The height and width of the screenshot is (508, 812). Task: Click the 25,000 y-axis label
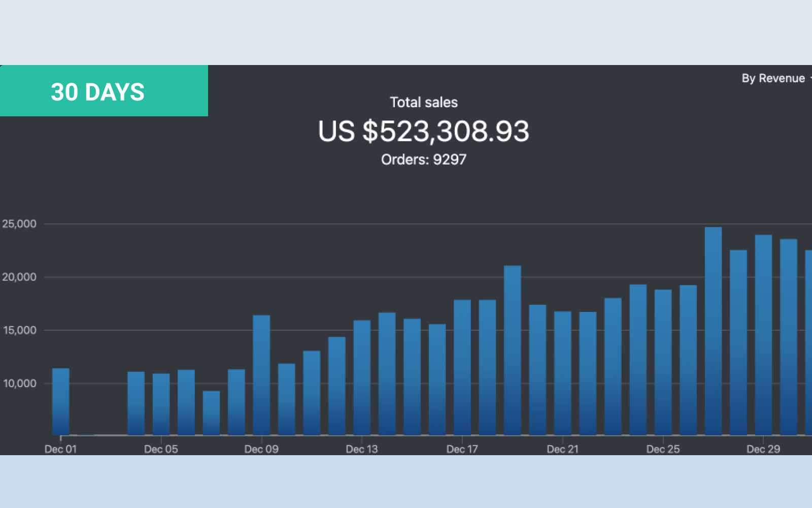pos(19,224)
